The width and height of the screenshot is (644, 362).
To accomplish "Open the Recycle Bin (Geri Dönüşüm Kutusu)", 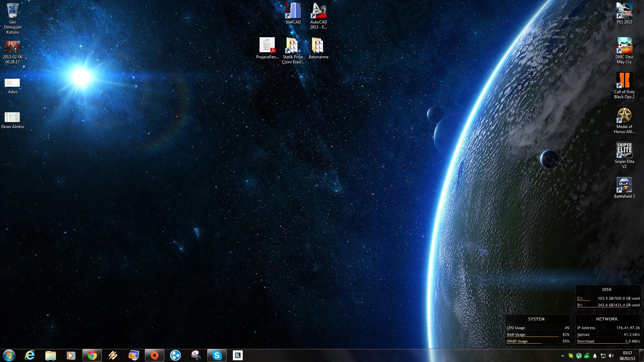I will pyautogui.click(x=13, y=18).
